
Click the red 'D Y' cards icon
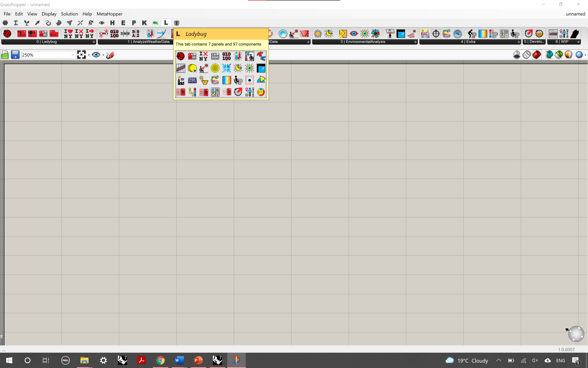pos(181,92)
